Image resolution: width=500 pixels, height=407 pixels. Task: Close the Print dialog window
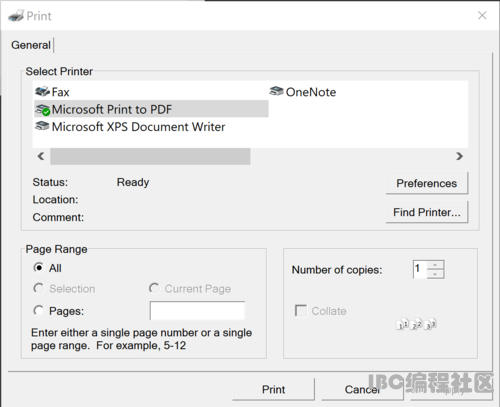click(482, 15)
